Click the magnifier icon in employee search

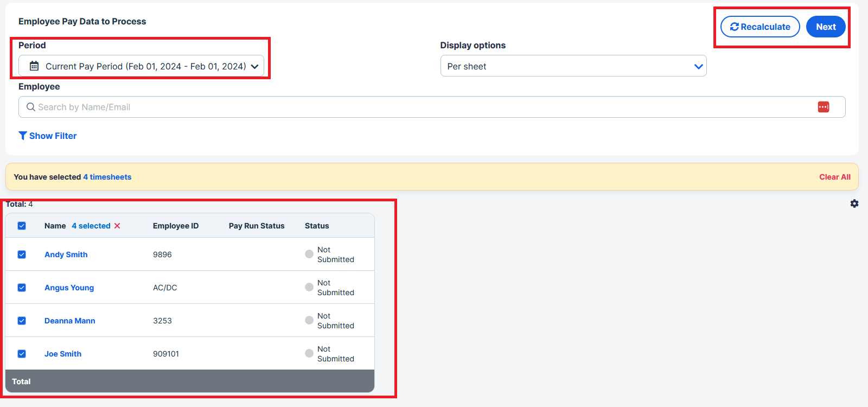point(31,107)
